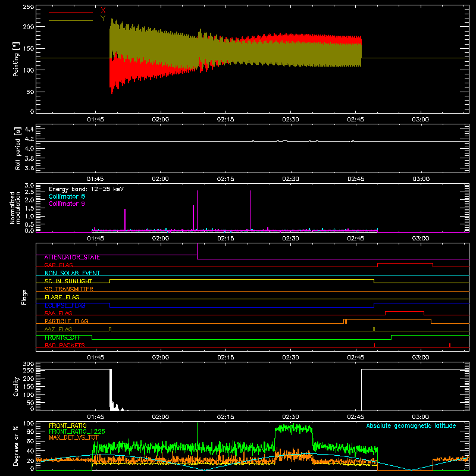Click the PARTICLE_FLAG label

67,321
